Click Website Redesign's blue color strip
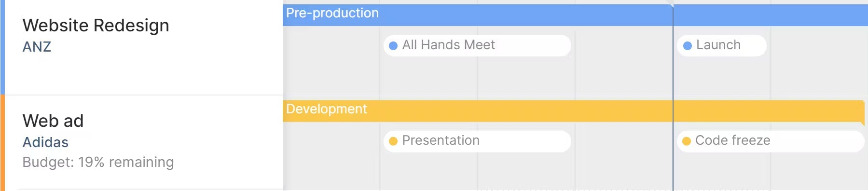868x191 pixels. 2,47
